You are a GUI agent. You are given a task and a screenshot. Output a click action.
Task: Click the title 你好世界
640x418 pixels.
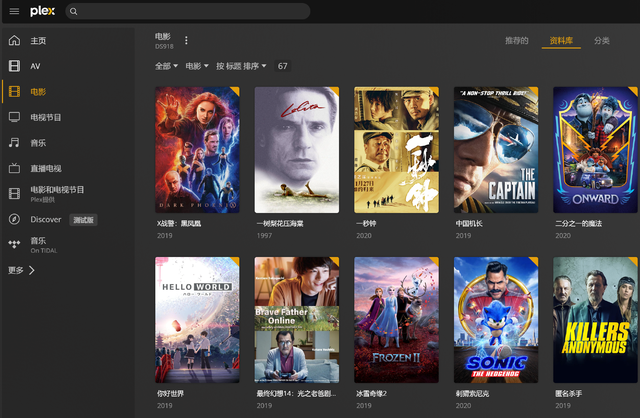click(170, 394)
